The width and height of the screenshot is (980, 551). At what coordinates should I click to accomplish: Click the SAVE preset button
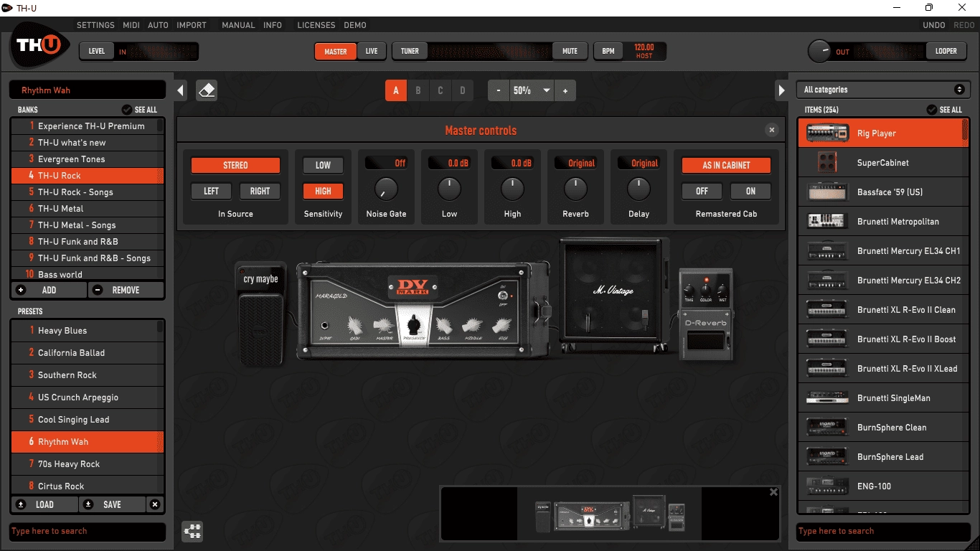coord(112,504)
